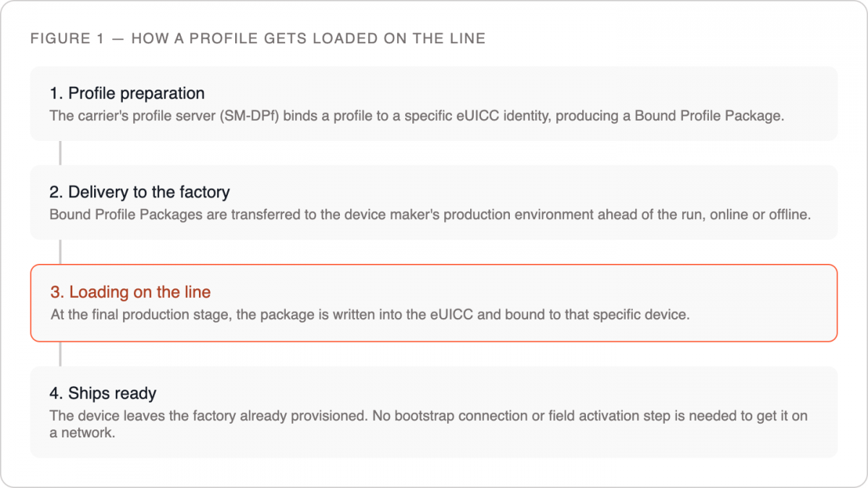Click connector line between steps 1 and 2
The width and height of the screenshot is (868, 488).
(60, 153)
